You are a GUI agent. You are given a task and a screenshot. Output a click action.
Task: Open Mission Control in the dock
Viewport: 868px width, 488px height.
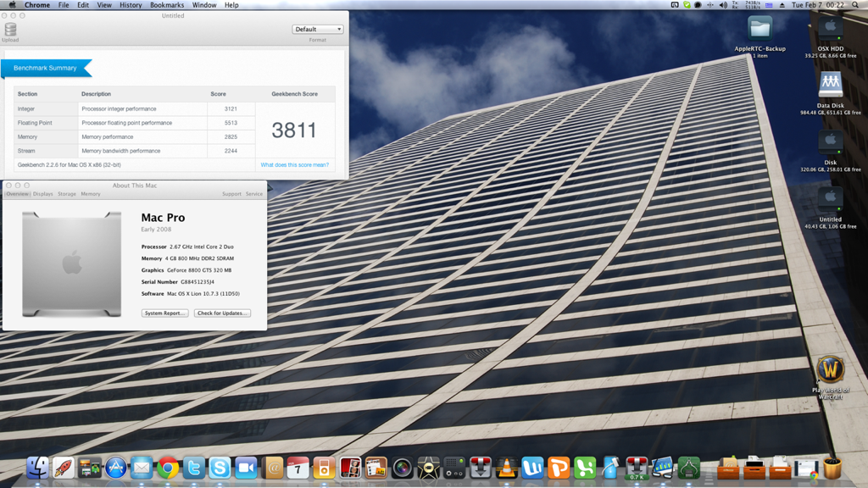89,469
